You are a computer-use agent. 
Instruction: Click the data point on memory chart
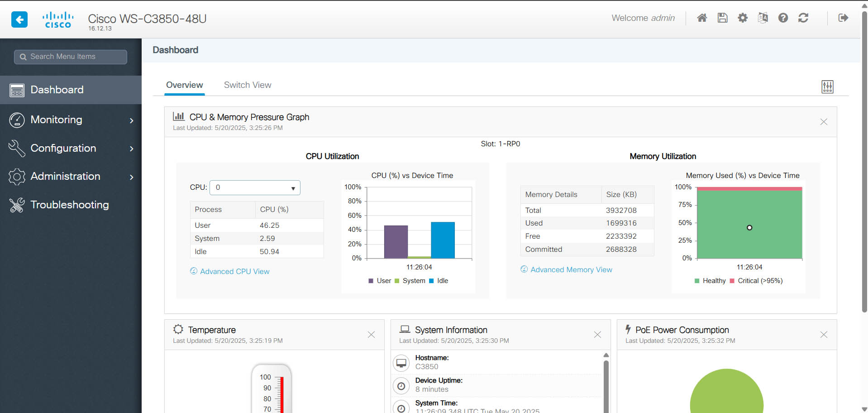click(x=749, y=228)
